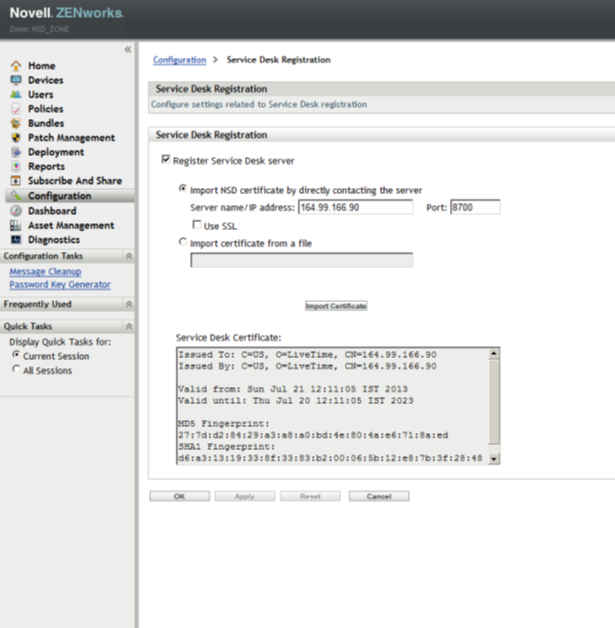Select Import NSD certificate by contacting server
This screenshot has width=615, height=628.
coord(183,188)
